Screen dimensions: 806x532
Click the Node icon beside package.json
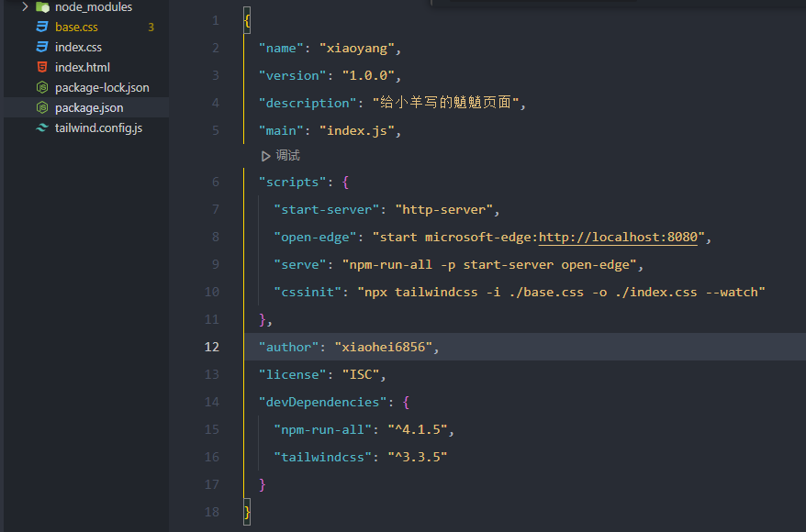[42, 108]
